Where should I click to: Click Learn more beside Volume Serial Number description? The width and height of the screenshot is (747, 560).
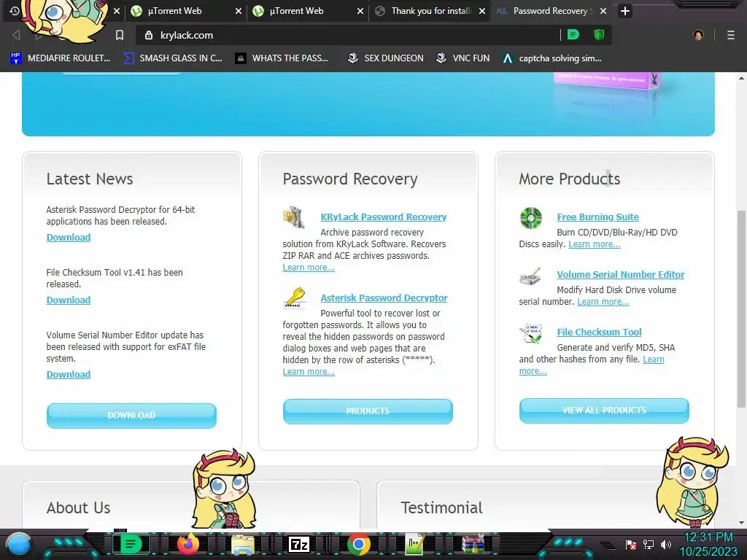pyautogui.click(x=603, y=302)
